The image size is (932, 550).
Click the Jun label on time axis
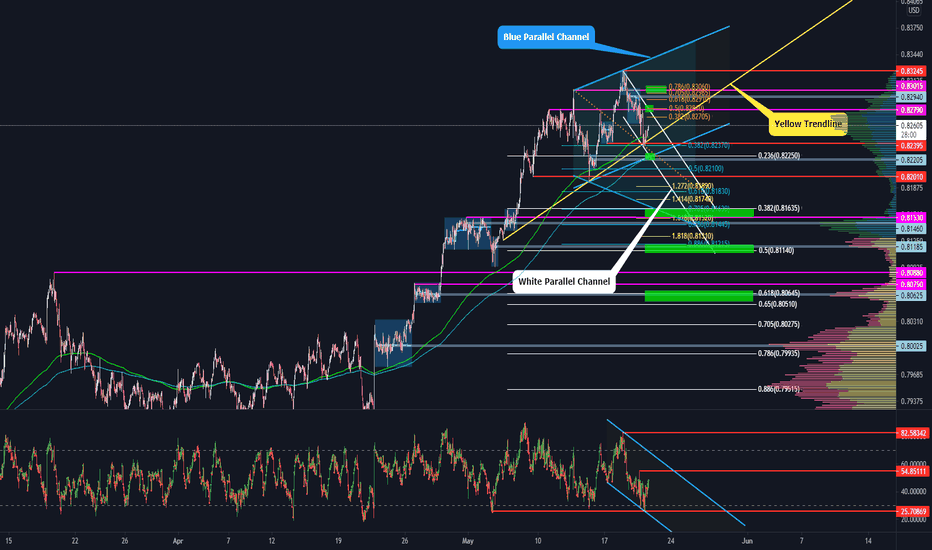point(747,541)
